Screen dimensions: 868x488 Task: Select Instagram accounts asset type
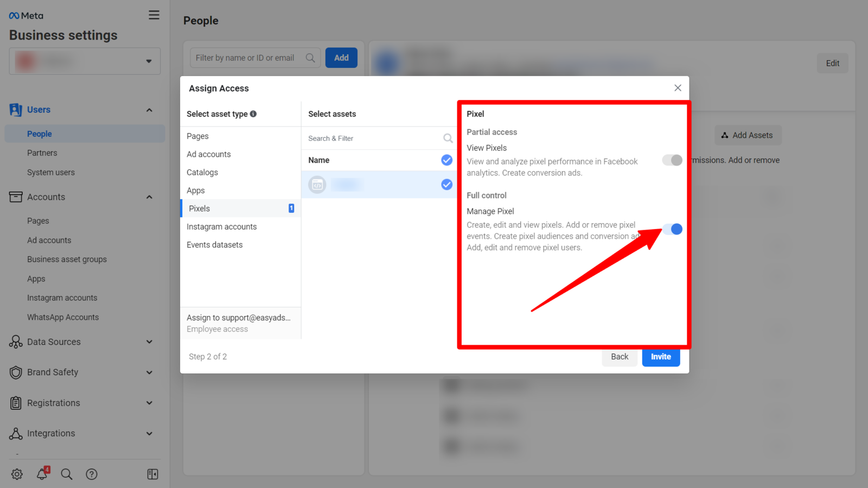222,227
